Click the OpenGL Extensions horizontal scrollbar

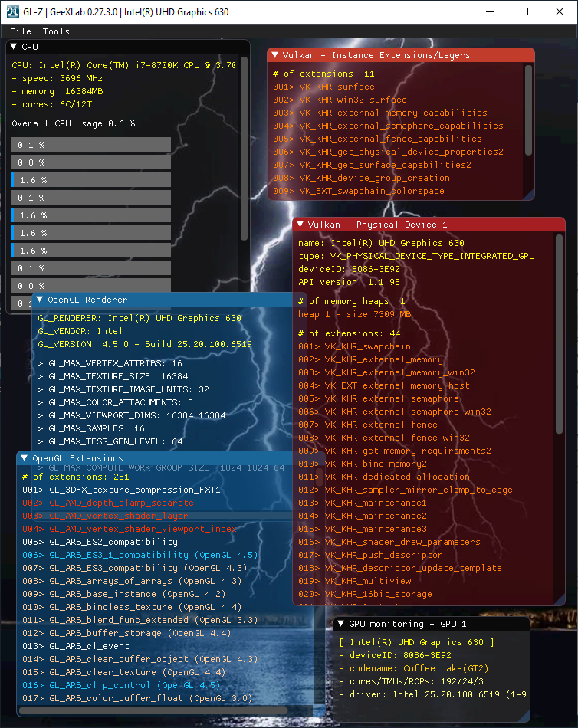coord(153,710)
